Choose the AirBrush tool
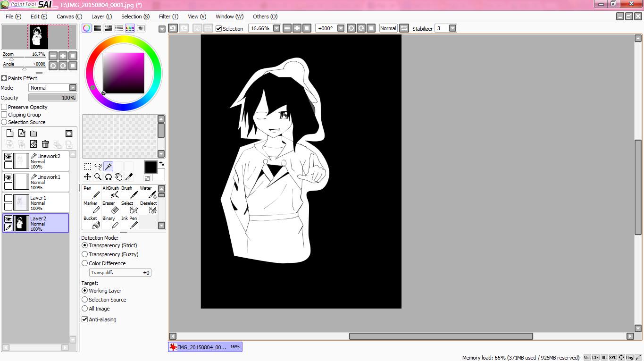The height and width of the screenshot is (361, 644). [111, 192]
